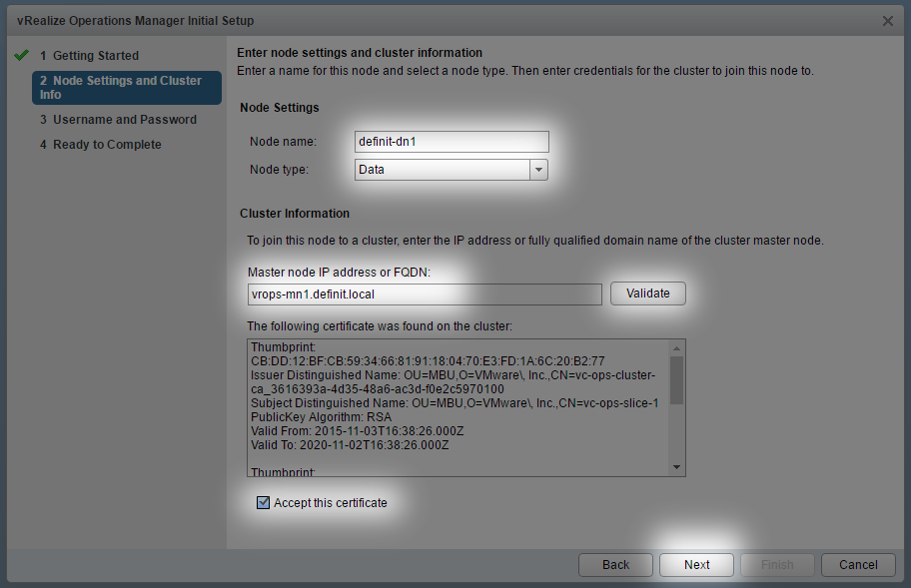Click the Cluster Information heading
The image size is (911, 588).
tap(295, 214)
